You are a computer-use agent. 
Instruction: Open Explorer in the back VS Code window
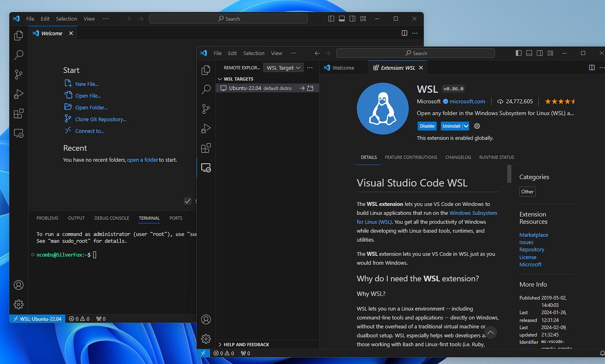(x=19, y=36)
